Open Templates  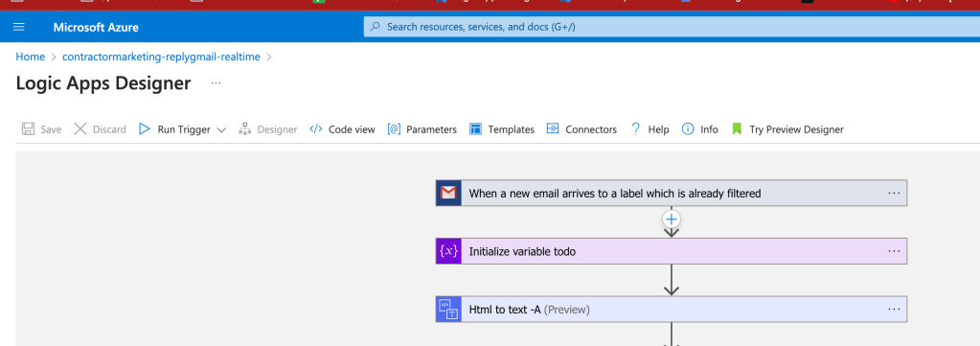512,129
